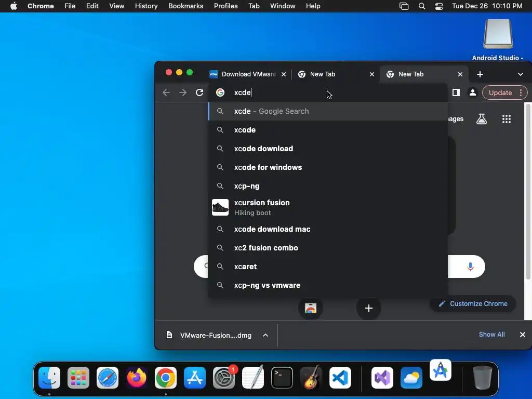
Task: Click the Update button in Chrome
Action: pyautogui.click(x=500, y=92)
